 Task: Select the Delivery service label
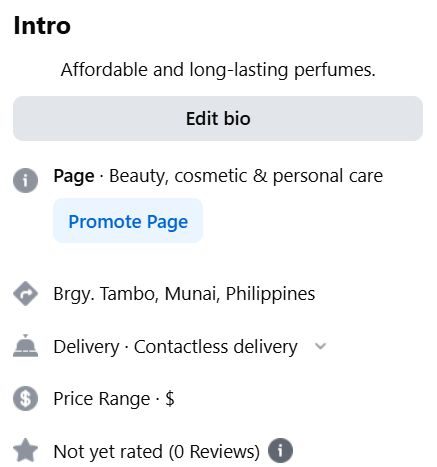pyautogui.click(x=86, y=346)
